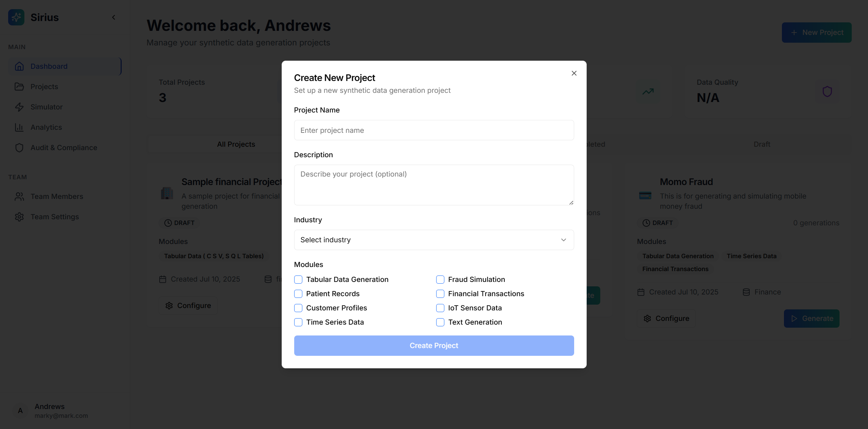Open Team Settings gear icon

(x=19, y=217)
